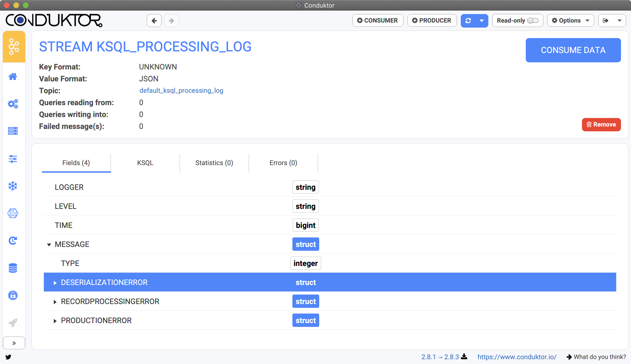Click the MESSAGE struct badge
Image resolution: width=631 pixels, height=364 pixels.
tap(305, 244)
